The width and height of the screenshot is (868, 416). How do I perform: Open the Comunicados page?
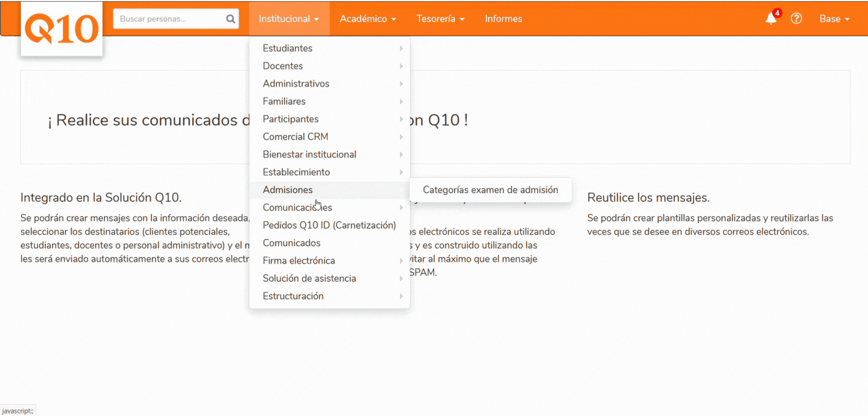(x=330, y=243)
